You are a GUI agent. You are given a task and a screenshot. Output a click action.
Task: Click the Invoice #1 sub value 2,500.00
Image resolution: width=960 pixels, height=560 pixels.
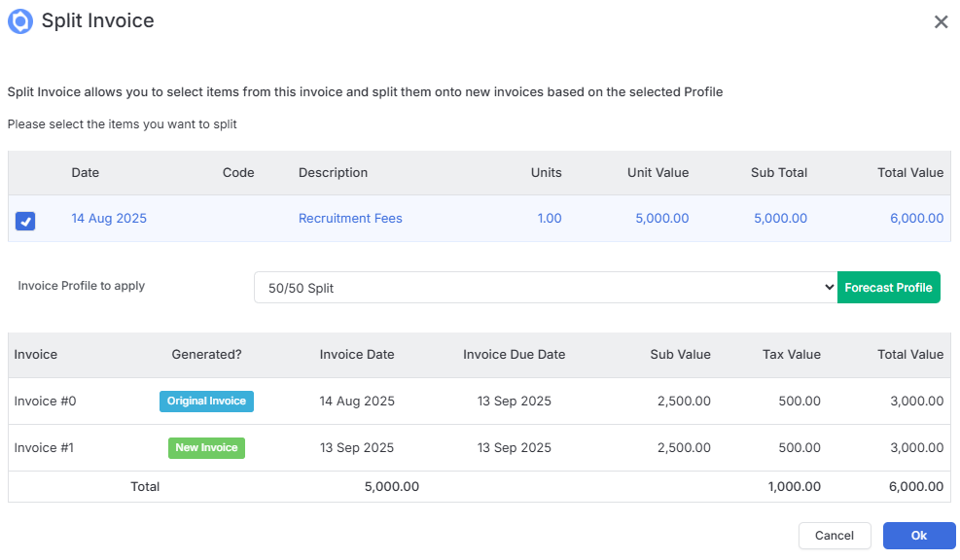point(684,447)
